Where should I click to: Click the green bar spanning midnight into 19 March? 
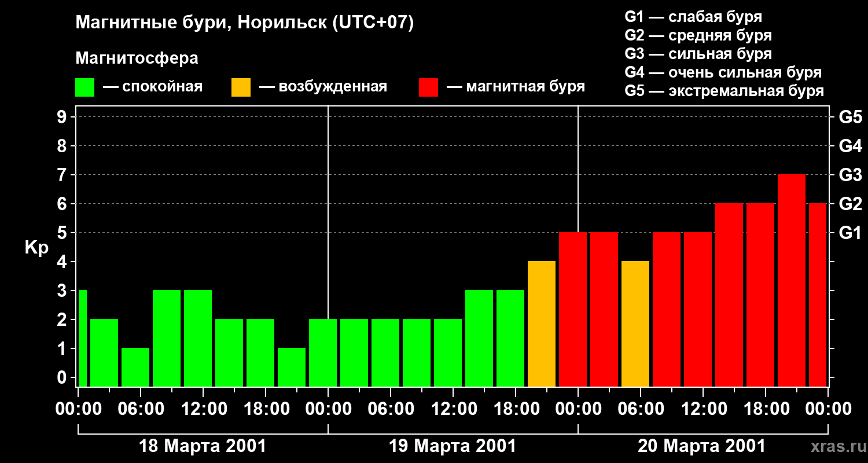pos(323,352)
